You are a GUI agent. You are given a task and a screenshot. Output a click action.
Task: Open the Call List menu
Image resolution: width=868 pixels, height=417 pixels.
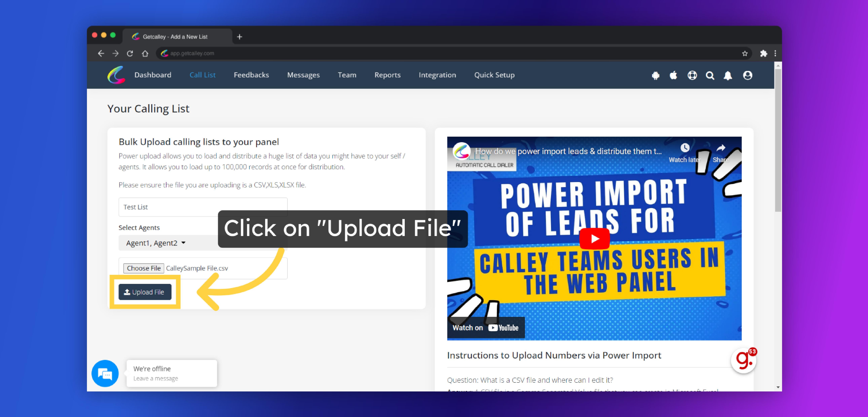coord(202,75)
